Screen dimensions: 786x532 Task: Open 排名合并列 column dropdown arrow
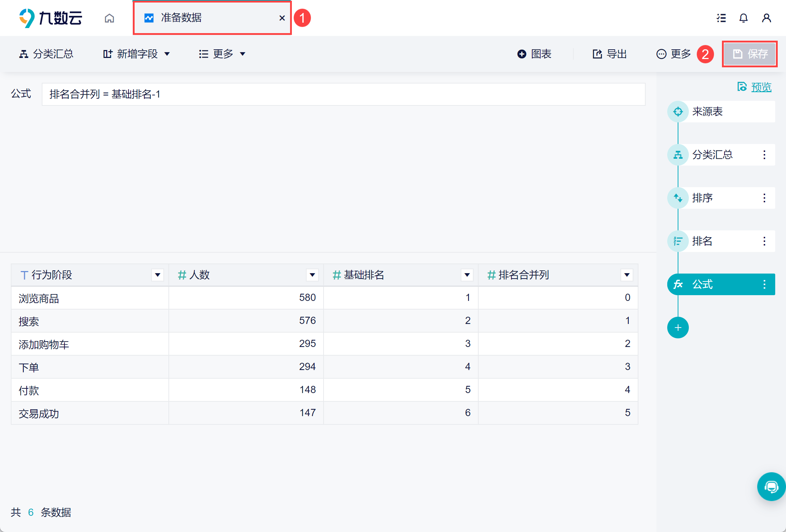pyautogui.click(x=627, y=275)
